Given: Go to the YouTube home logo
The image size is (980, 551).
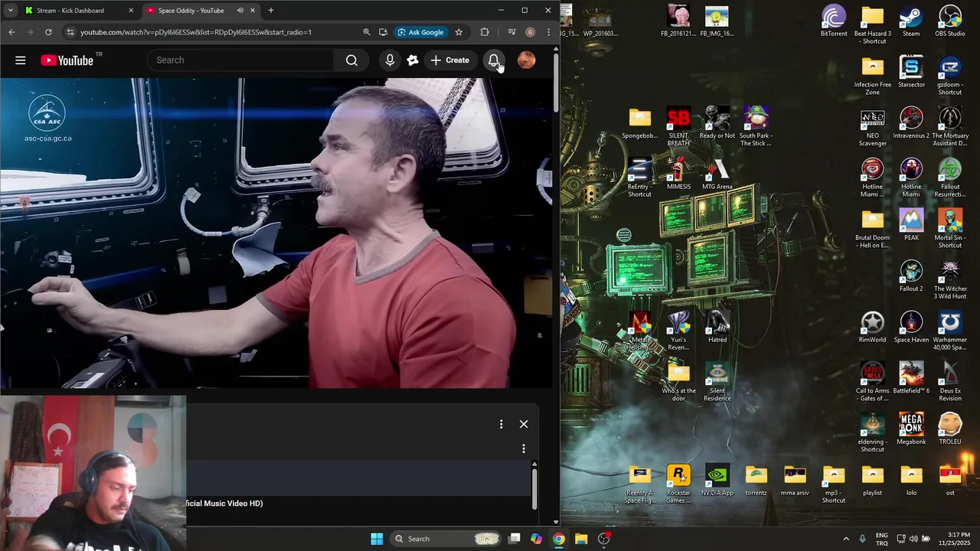Looking at the screenshot, I should coord(67,60).
